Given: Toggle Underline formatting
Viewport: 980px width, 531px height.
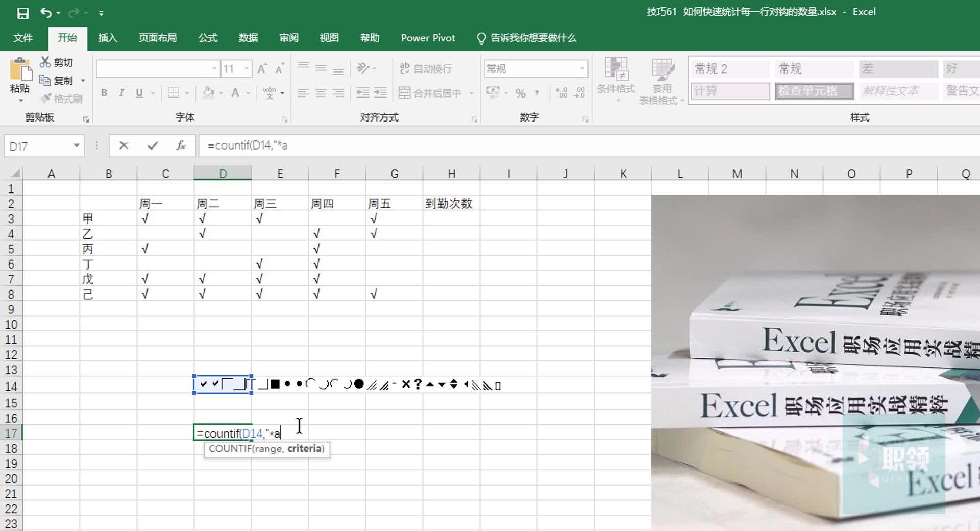Looking at the screenshot, I should coord(139,93).
